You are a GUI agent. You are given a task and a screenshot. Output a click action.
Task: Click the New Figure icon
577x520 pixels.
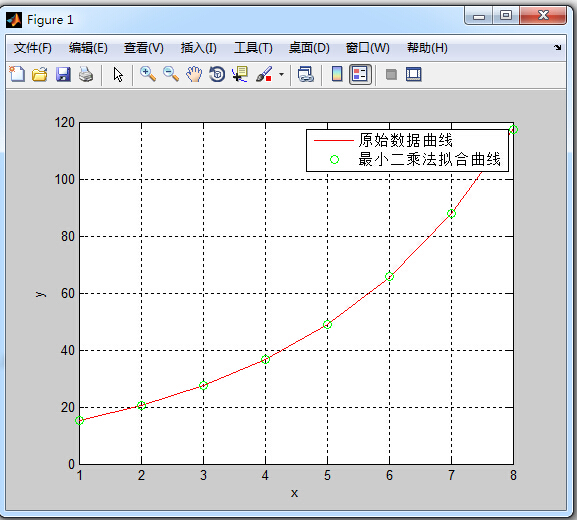tap(17, 74)
